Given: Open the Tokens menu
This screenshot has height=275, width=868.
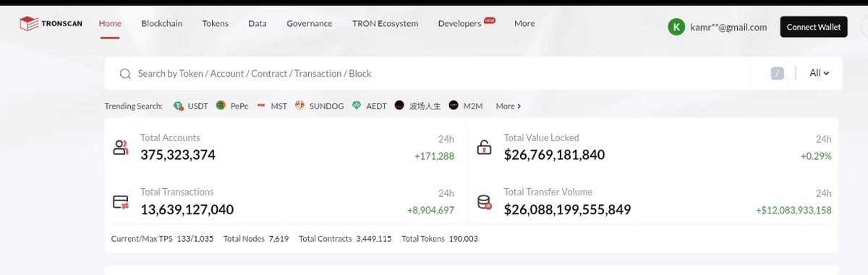Looking at the screenshot, I should pos(215,23).
